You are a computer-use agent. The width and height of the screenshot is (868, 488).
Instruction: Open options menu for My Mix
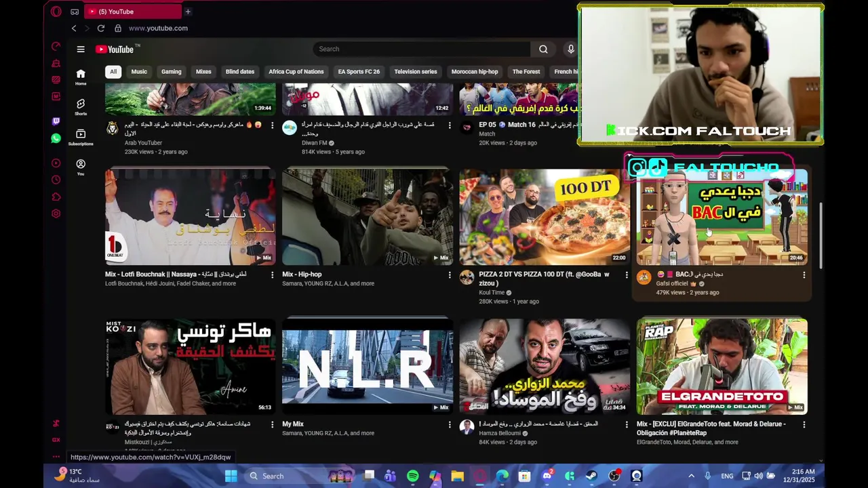click(449, 424)
